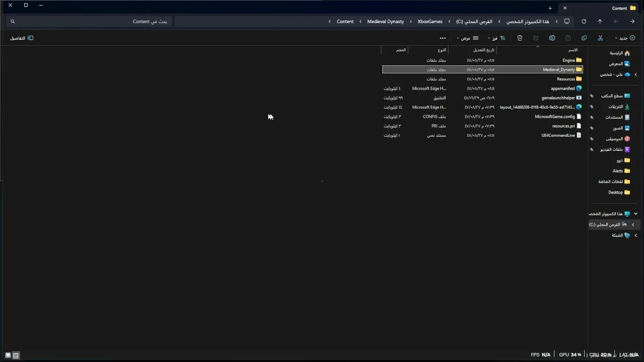This screenshot has height=362, width=644.
Task: Collapse the هذا الكمبيوتر الشخصي tree node
Action: pyautogui.click(x=635, y=214)
